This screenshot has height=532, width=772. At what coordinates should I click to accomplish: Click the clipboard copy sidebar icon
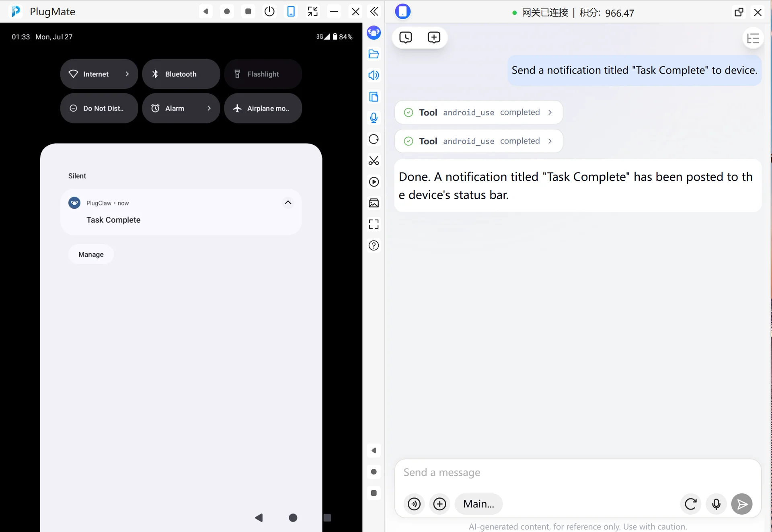(374, 97)
